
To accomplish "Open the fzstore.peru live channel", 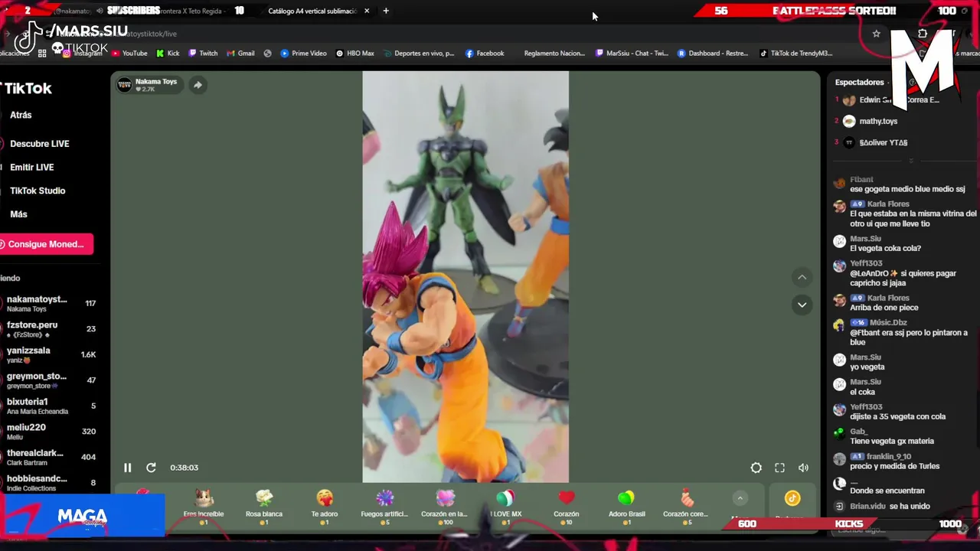I will pos(51,329).
